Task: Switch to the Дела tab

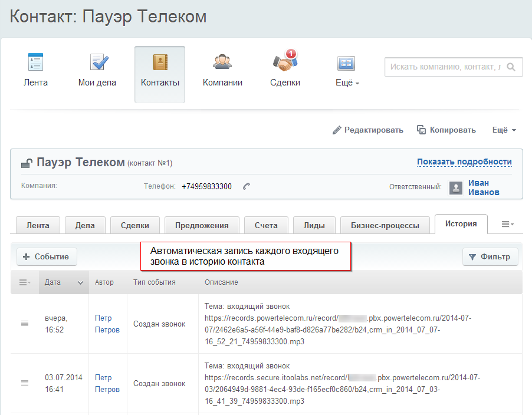Action: pyautogui.click(x=84, y=225)
